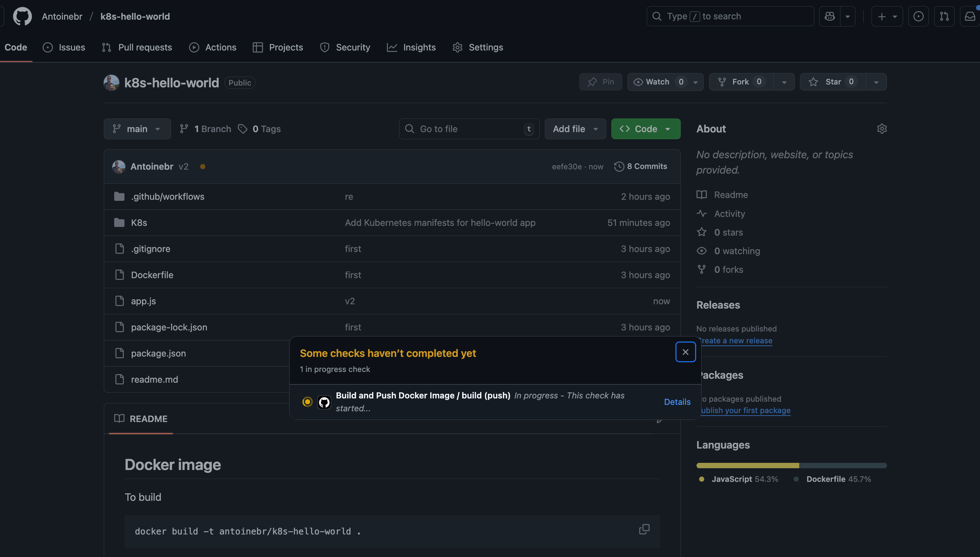
Task: Open the notifications inbox icon
Action: [970, 16]
